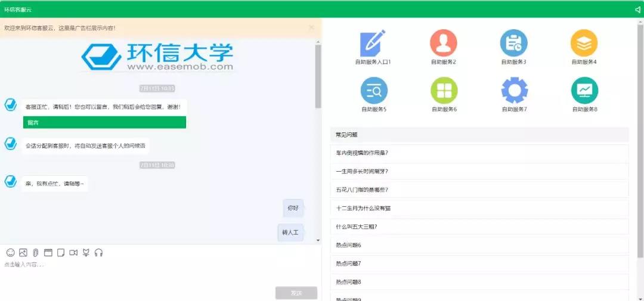Toggle the sound speaker icon in header

coord(637,10)
